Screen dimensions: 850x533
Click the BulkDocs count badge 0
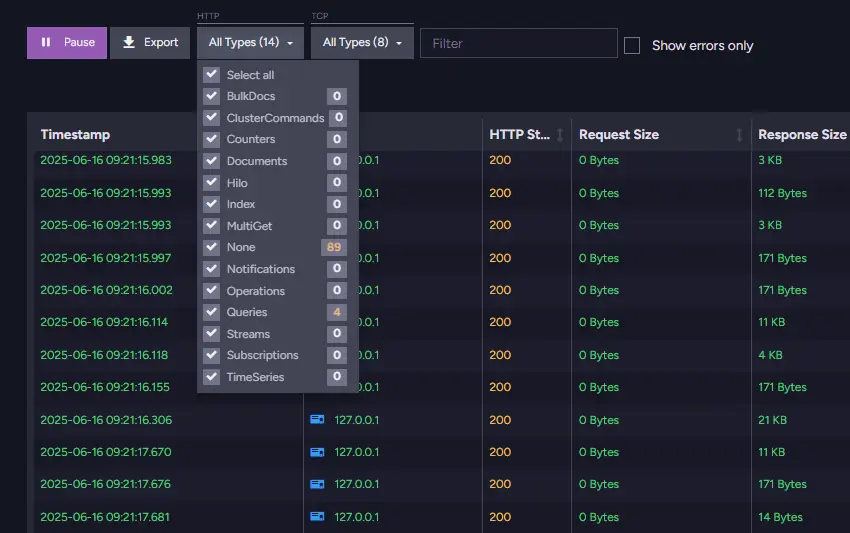pos(337,96)
